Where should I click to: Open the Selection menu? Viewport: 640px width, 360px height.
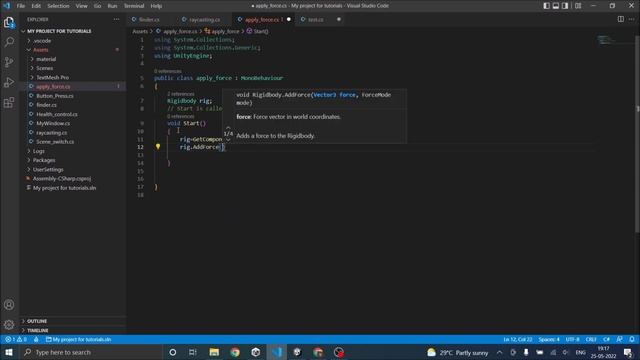coord(58,6)
